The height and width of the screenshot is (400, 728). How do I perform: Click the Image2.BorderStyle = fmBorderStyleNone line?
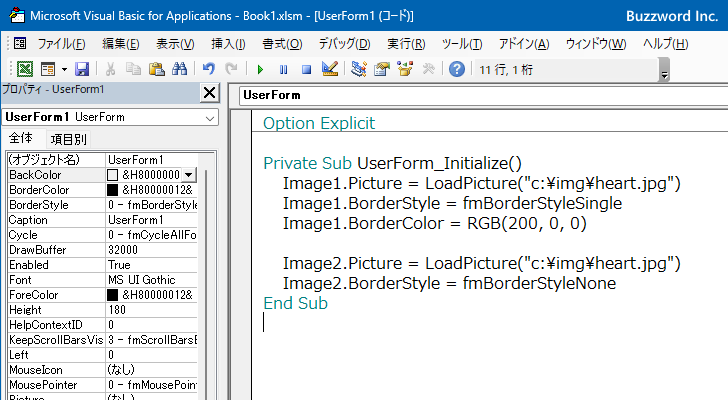449,283
